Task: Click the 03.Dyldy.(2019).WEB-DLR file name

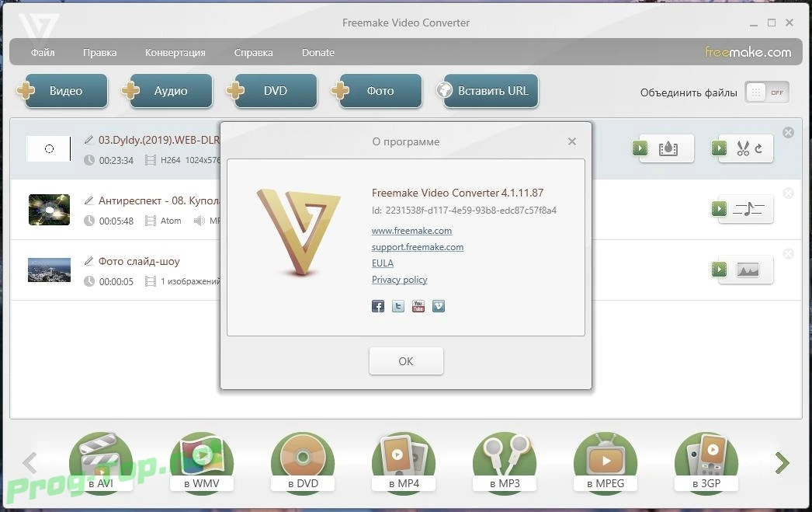Action: click(x=159, y=140)
